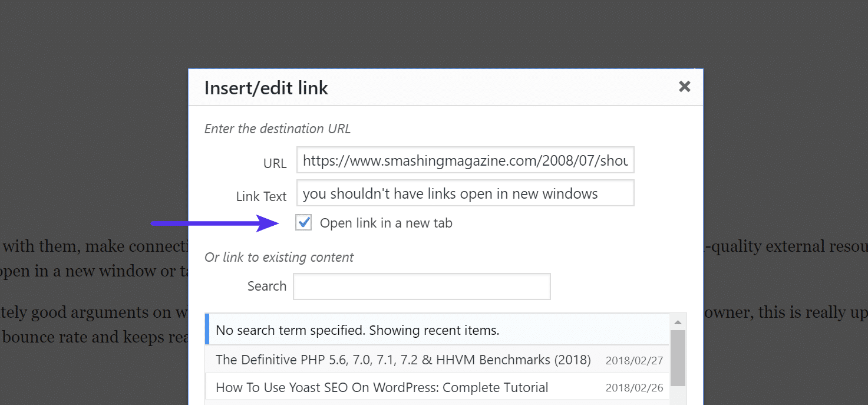This screenshot has width=868, height=405.
Task: Choose the Yoast SEO tutorial from recent items
Action: click(381, 387)
